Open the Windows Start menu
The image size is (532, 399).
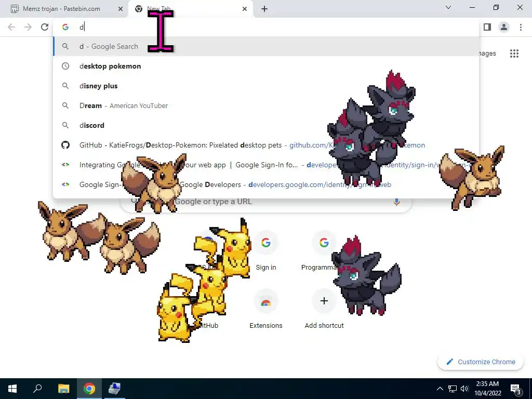(12, 389)
